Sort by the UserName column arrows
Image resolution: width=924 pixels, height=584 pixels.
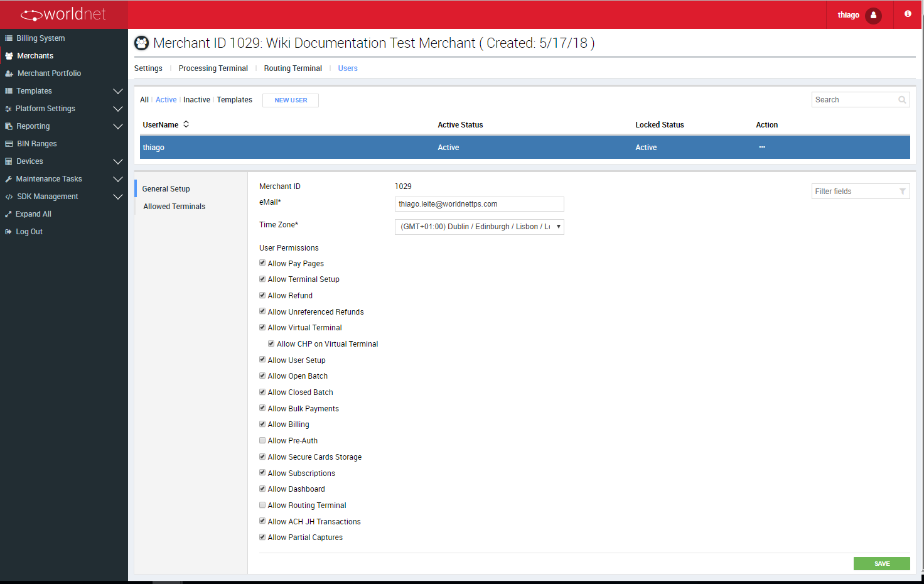click(x=186, y=124)
